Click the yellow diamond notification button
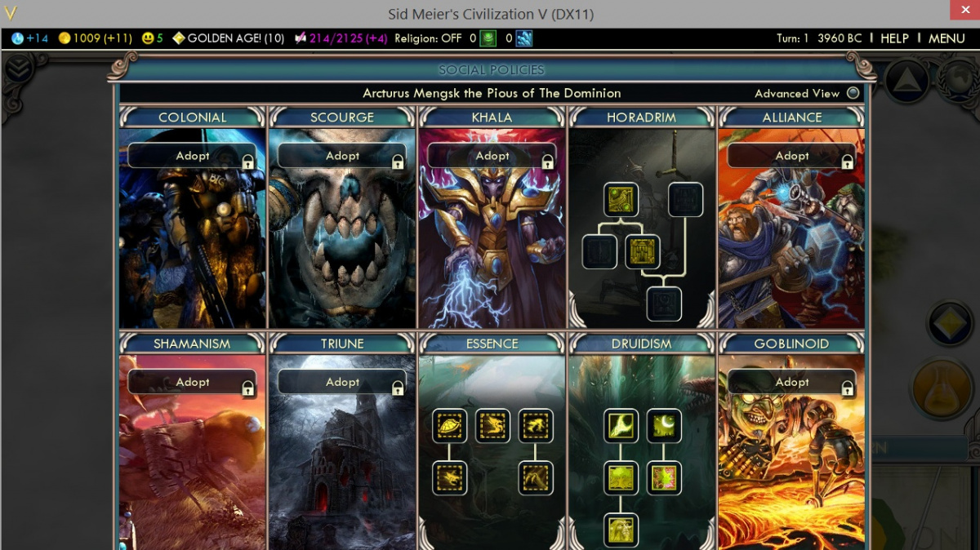 [x=949, y=323]
